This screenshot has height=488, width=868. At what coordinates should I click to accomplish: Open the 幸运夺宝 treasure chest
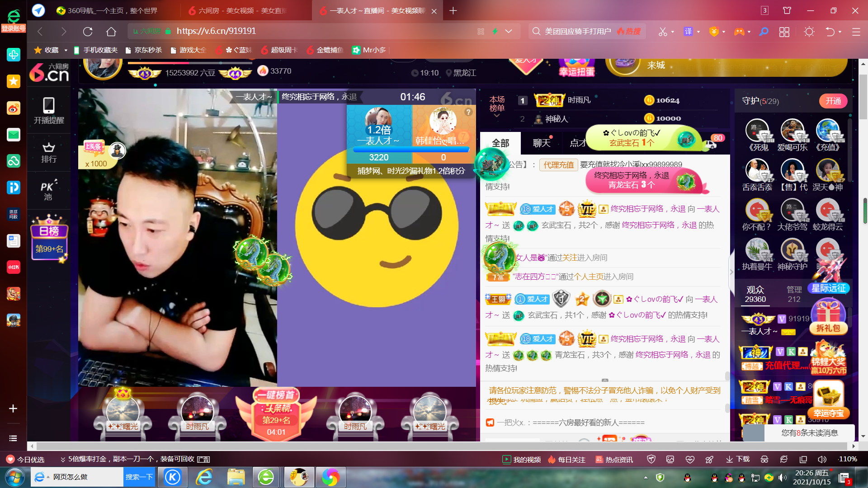pyautogui.click(x=829, y=400)
